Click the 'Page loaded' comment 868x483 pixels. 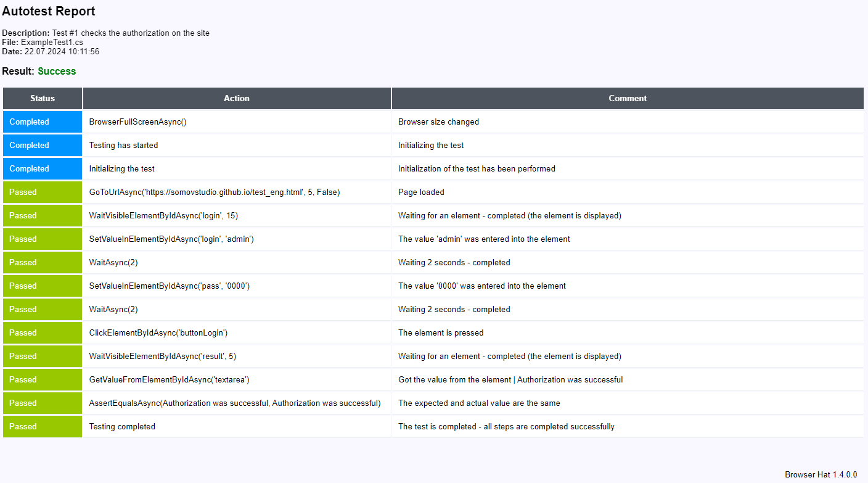pyautogui.click(x=421, y=192)
